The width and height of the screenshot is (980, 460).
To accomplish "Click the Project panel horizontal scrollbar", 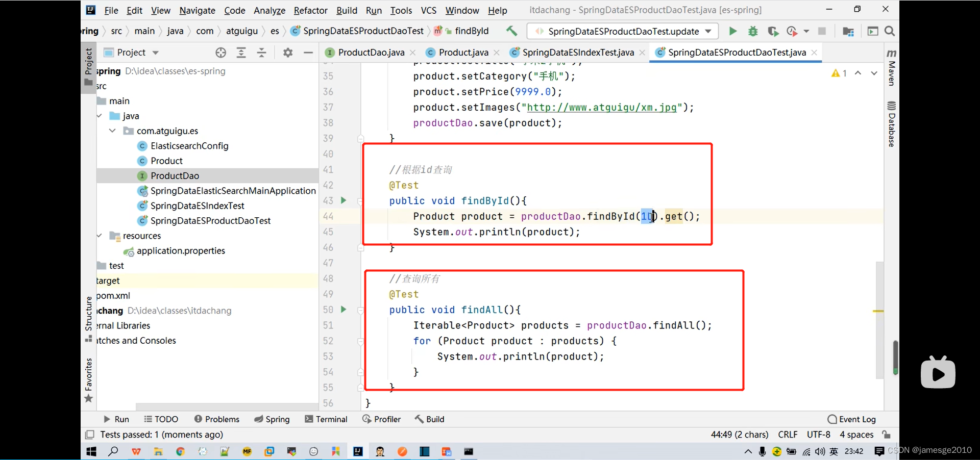I will tap(227, 406).
